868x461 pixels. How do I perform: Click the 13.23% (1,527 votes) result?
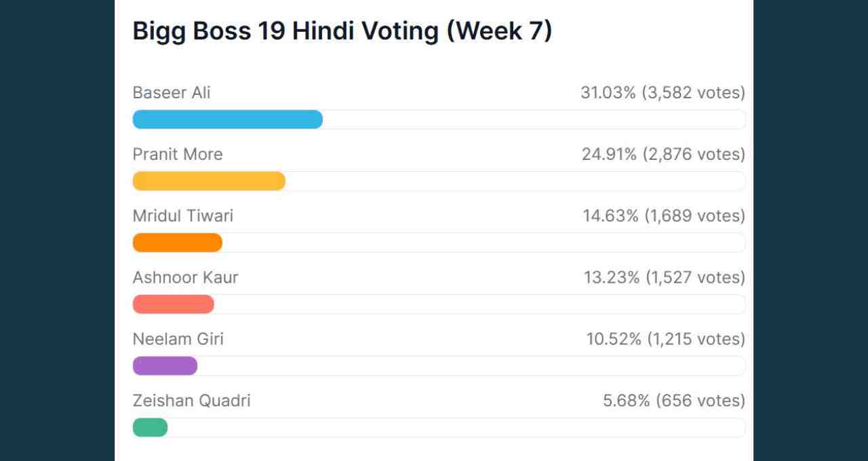click(665, 278)
